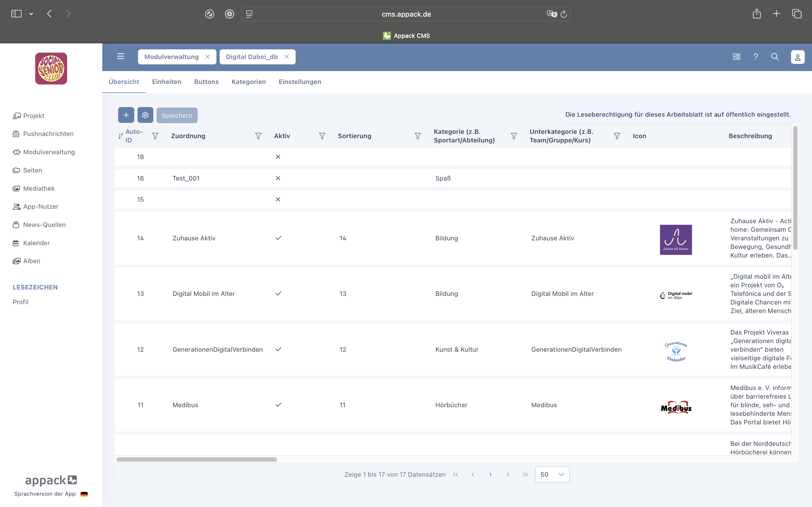The height and width of the screenshot is (507, 812).
Task: Switch to the Einheiten tab
Action: (166, 82)
